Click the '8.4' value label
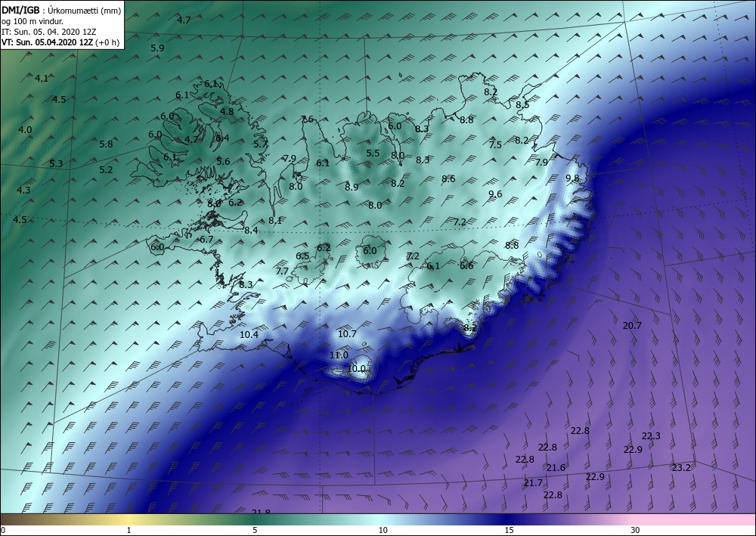The width and height of the screenshot is (756, 536). click(251, 231)
